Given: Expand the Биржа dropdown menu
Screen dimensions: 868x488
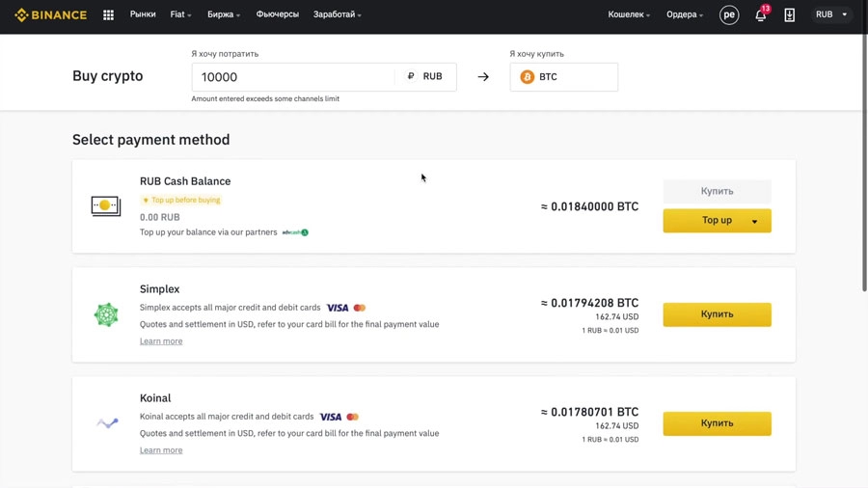Looking at the screenshot, I should [x=224, y=14].
